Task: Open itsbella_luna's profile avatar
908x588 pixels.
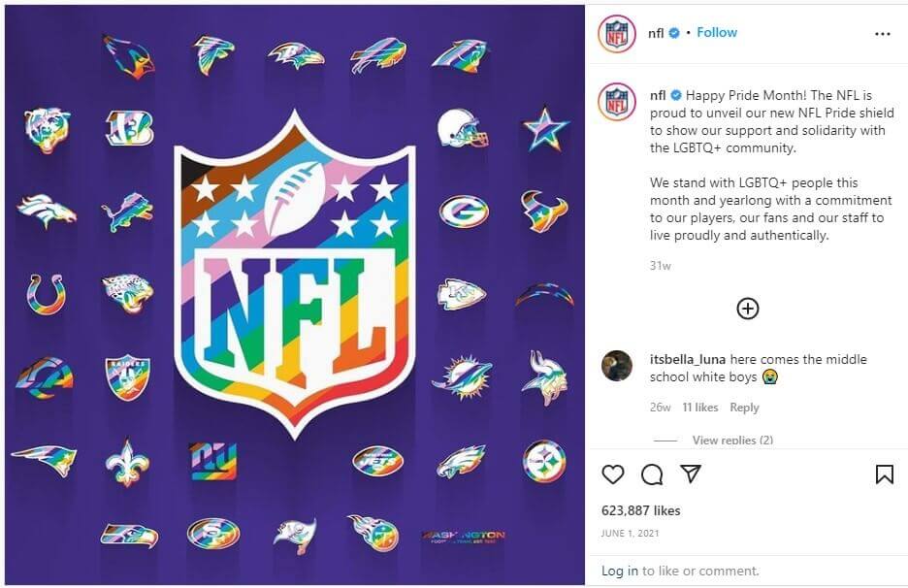Action: [x=617, y=366]
